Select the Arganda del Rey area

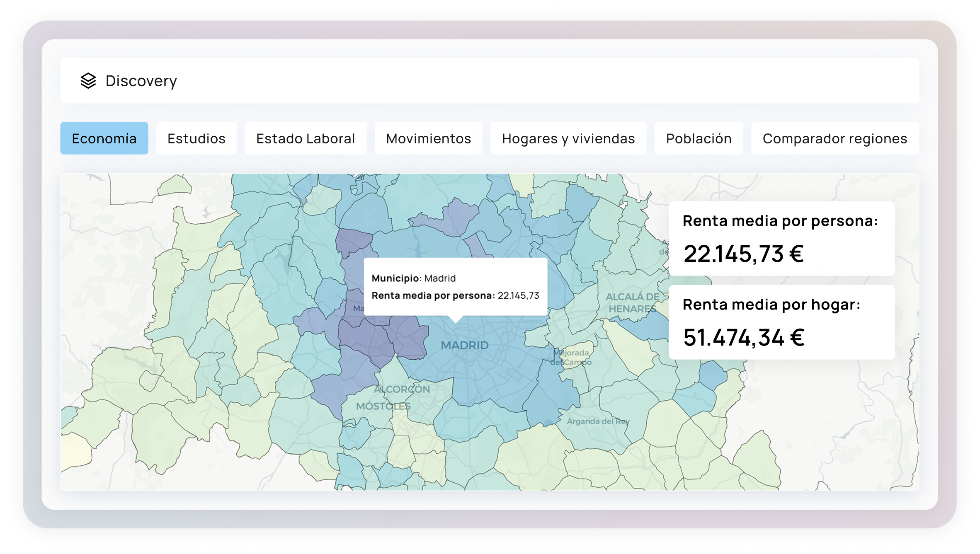[599, 421]
